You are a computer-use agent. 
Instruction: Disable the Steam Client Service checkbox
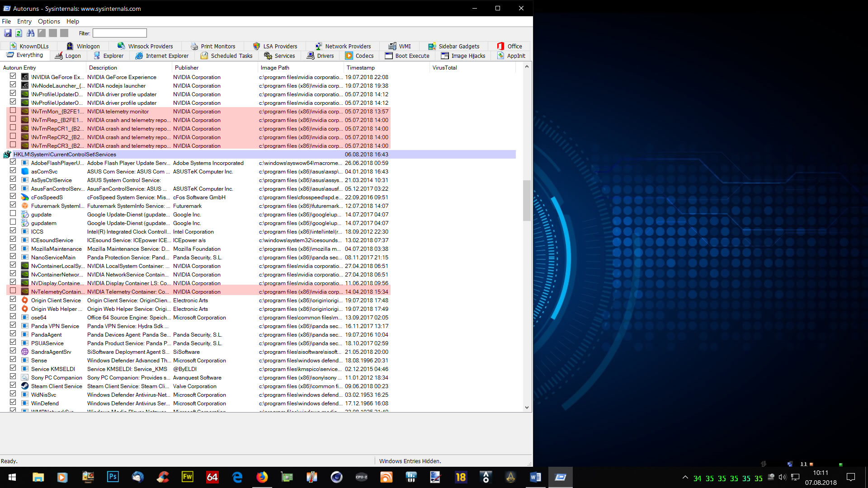[x=13, y=386]
